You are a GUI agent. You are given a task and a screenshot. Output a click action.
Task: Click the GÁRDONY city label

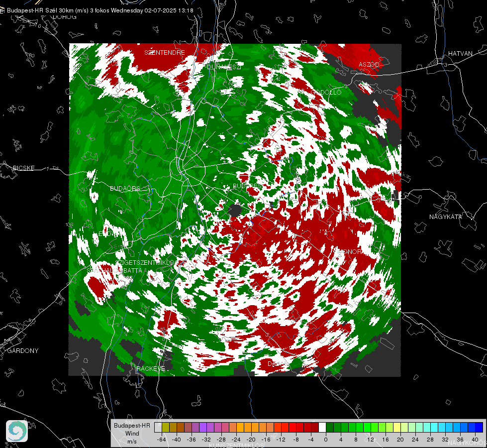point(23,351)
